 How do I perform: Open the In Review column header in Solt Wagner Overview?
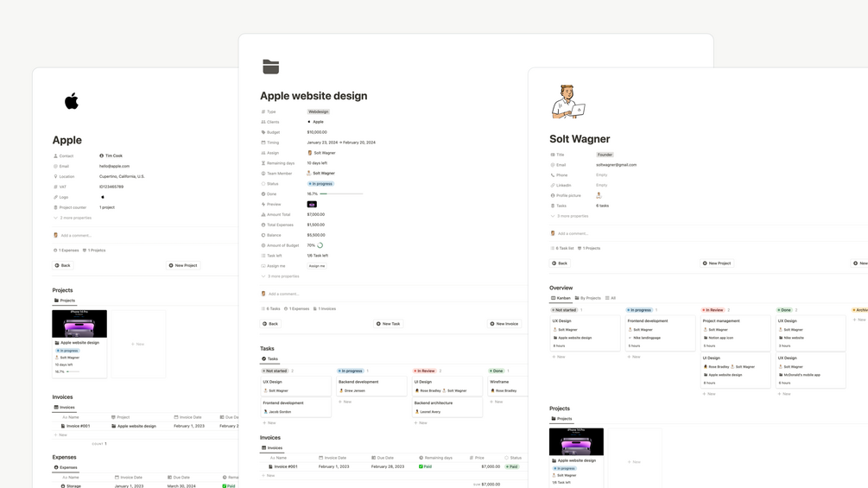coord(713,310)
